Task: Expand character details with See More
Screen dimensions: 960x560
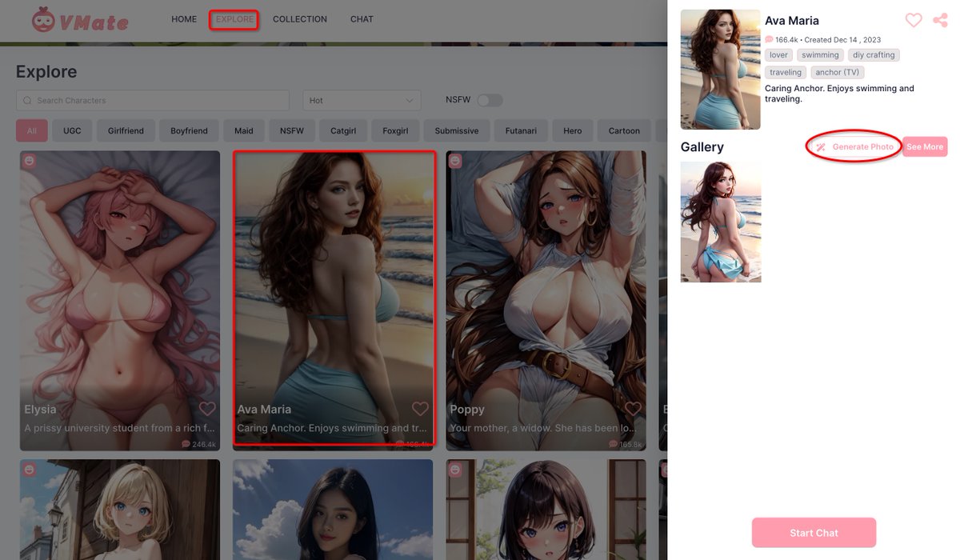Action: 925,146
